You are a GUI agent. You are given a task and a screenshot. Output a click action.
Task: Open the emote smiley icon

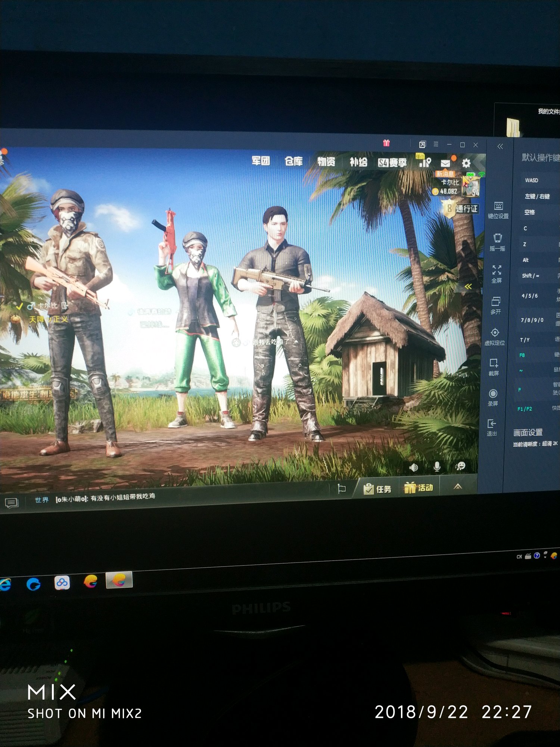point(460,466)
